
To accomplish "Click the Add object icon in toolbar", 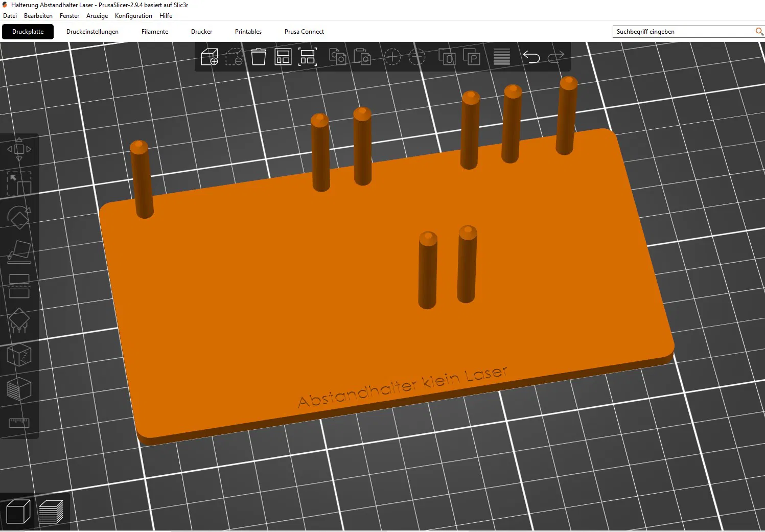I will click(210, 57).
